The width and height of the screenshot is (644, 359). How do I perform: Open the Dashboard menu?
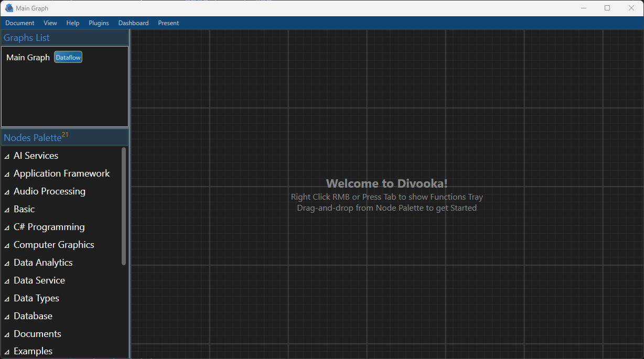[133, 23]
